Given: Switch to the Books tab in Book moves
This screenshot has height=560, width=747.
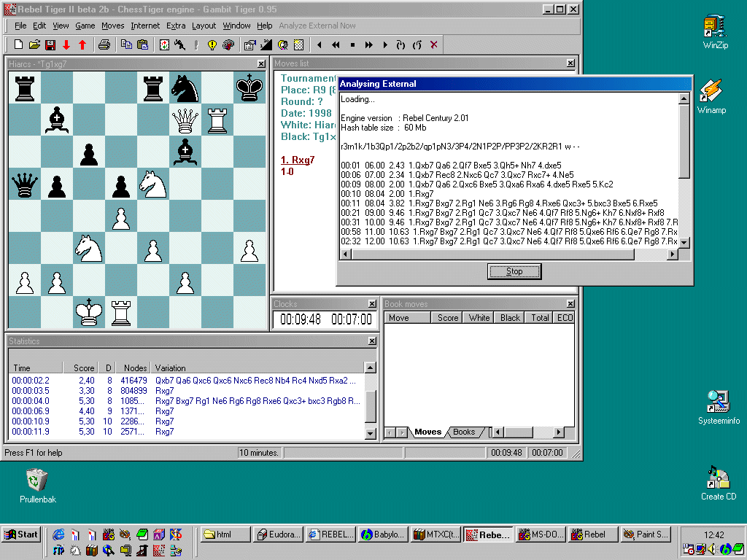Looking at the screenshot, I should pos(464,432).
